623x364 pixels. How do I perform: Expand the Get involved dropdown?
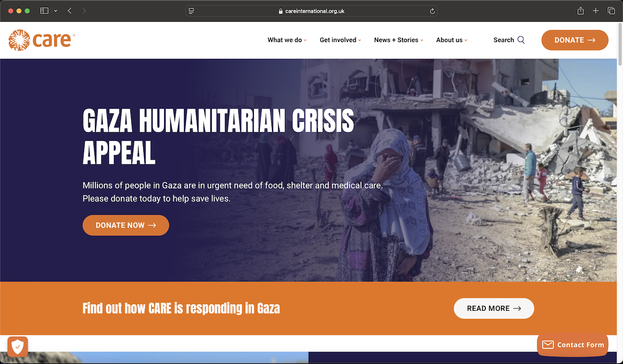pos(341,40)
